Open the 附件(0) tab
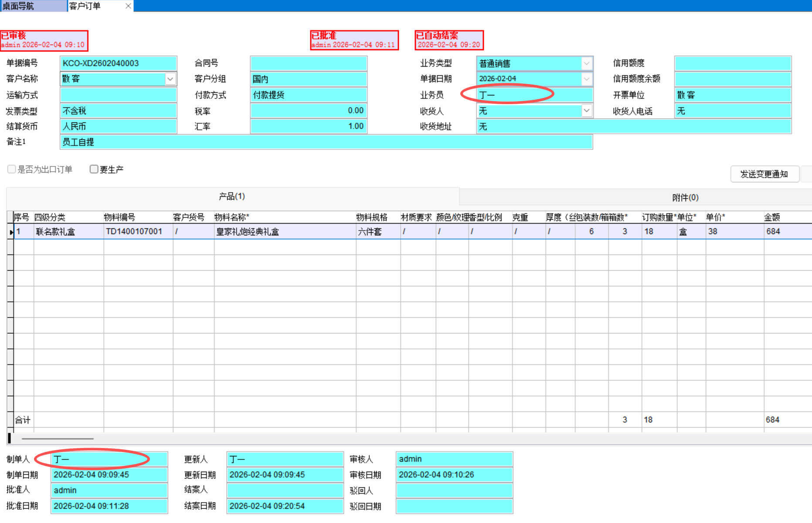This screenshot has width=812, height=523. [685, 197]
